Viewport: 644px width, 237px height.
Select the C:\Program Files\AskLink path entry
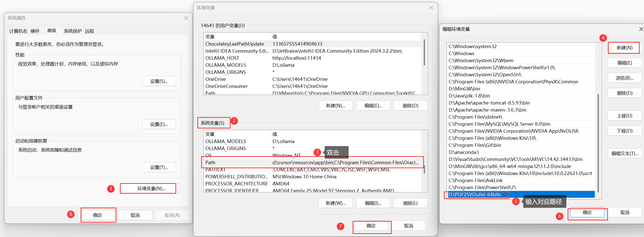click(521, 180)
